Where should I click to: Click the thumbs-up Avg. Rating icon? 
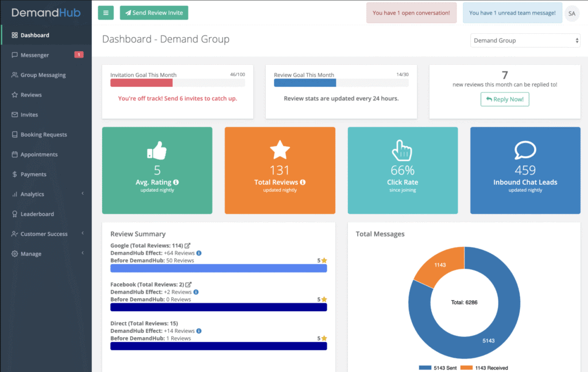[x=157, y=150]
